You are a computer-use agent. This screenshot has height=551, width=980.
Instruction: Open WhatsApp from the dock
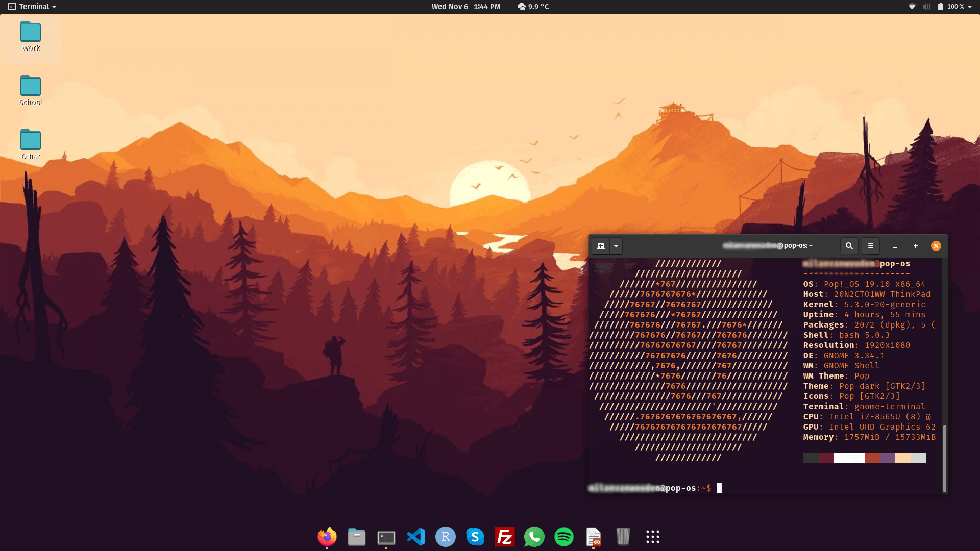coord(534,537)
